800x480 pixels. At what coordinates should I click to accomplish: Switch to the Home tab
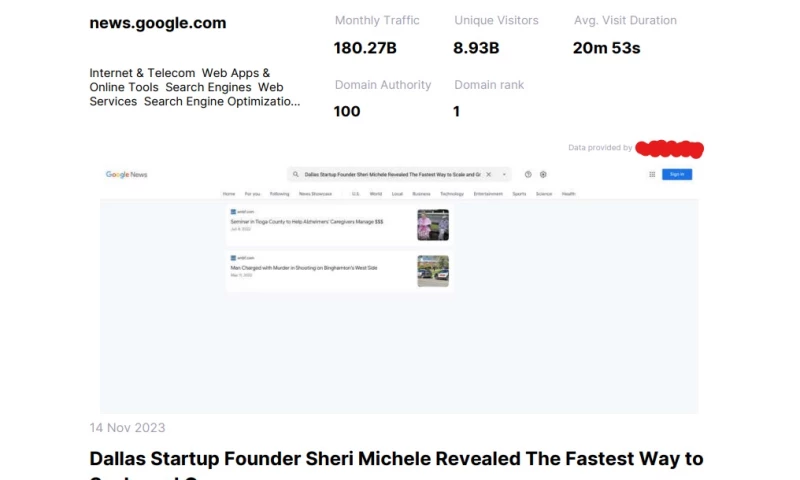pyautogui.click(x=229, y=194)
